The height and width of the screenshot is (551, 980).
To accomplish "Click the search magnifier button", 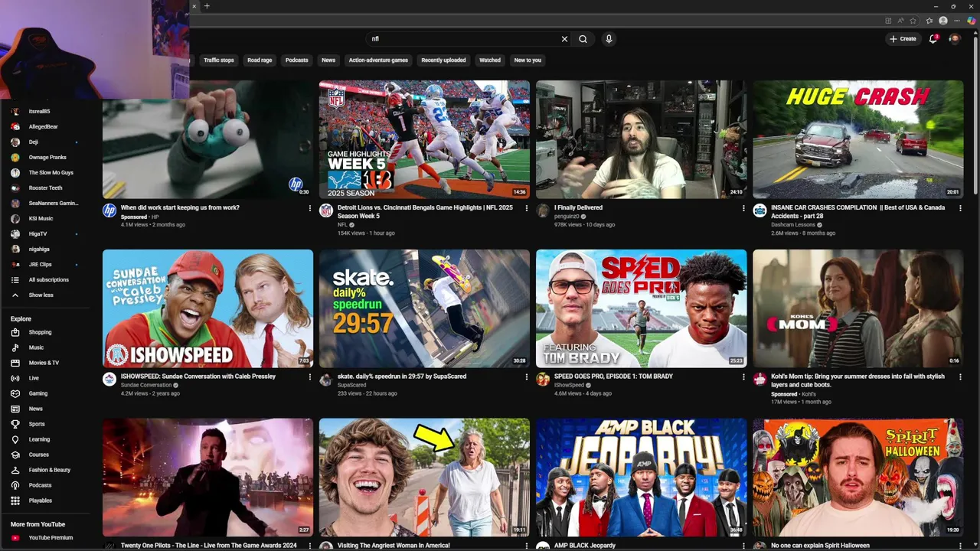I will [583, 39].
